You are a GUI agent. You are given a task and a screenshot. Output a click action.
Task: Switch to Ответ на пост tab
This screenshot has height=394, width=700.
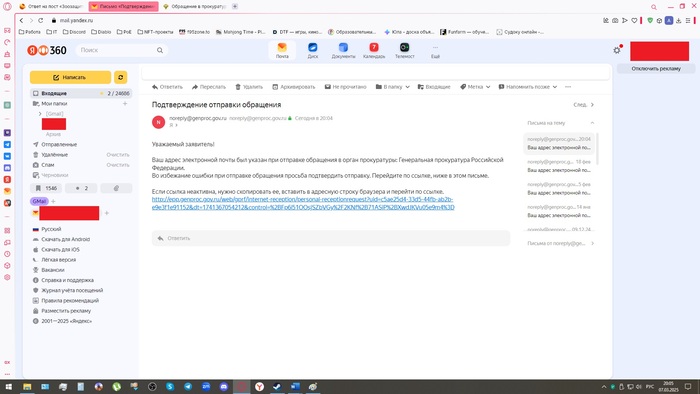coord(51,7)
